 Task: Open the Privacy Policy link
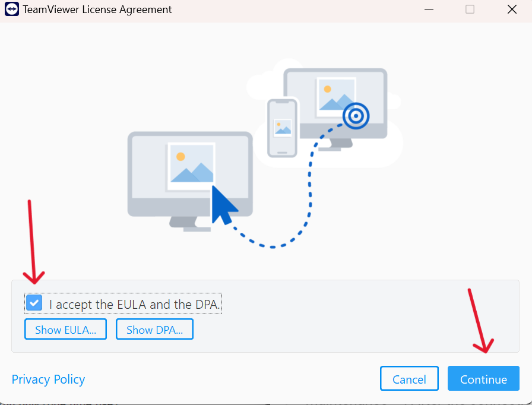point(48,379)
